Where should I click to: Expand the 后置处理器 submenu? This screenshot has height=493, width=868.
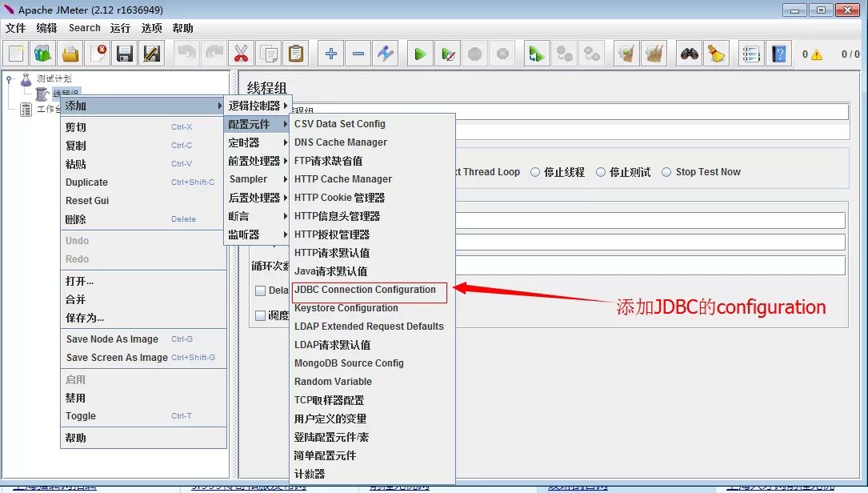pyautogui.click(x=256, y=198)
